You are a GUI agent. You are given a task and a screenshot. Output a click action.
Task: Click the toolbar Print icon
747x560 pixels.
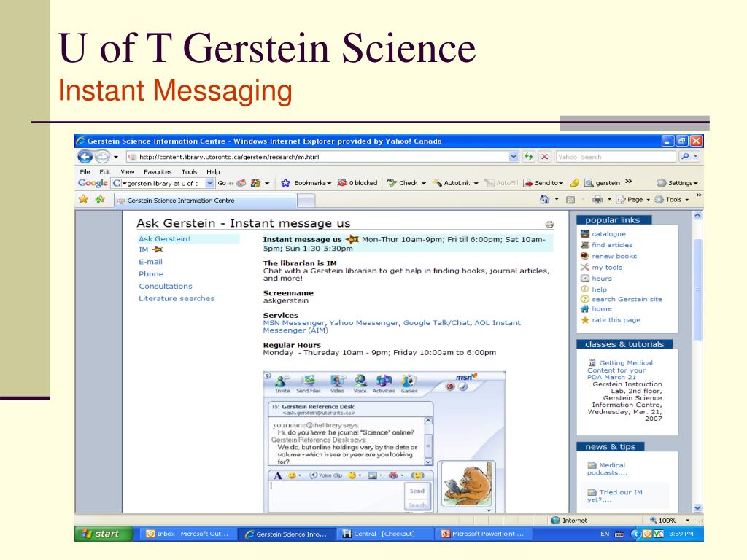[597, 200]
